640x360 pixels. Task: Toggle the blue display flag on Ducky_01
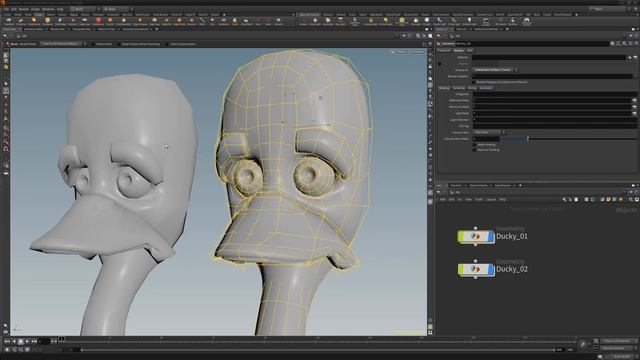tap(491, 236)
